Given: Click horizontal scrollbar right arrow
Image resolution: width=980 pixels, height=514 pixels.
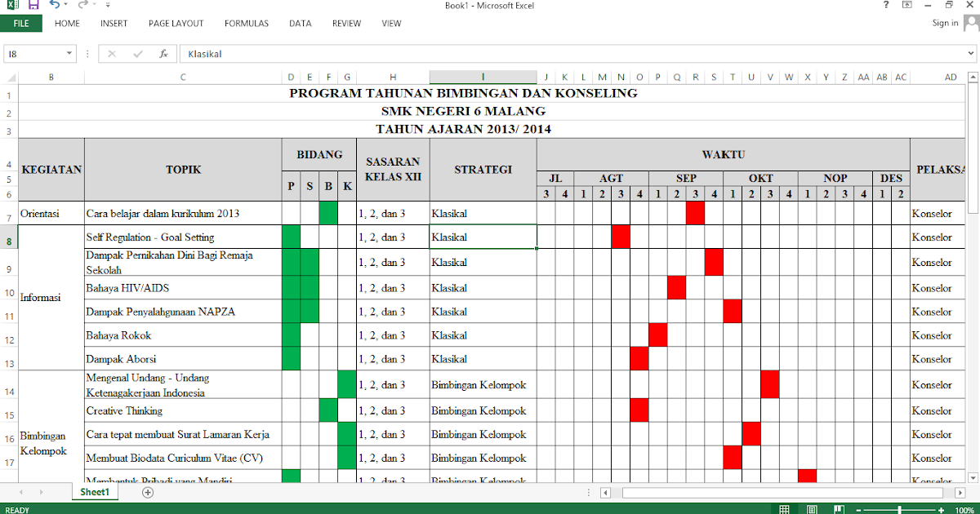Looking at the screenshot, I should click(x=960, y=493).
